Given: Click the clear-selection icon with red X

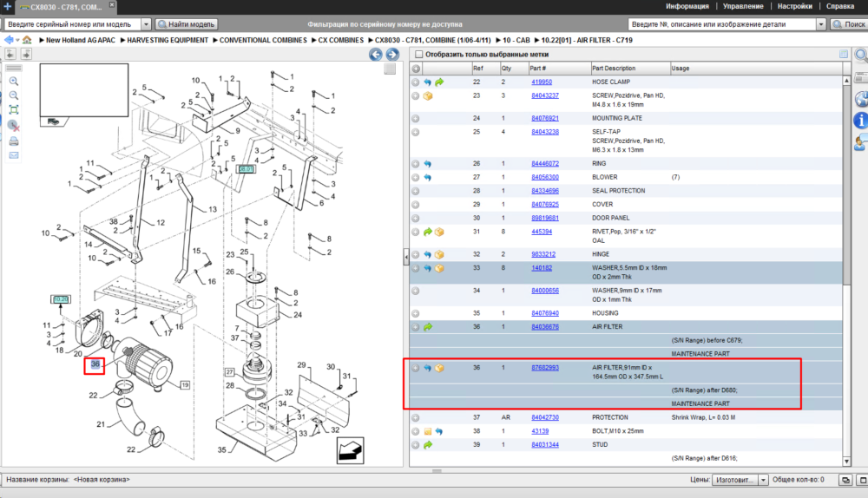Looking at the screenshot, I should point(14,126).
